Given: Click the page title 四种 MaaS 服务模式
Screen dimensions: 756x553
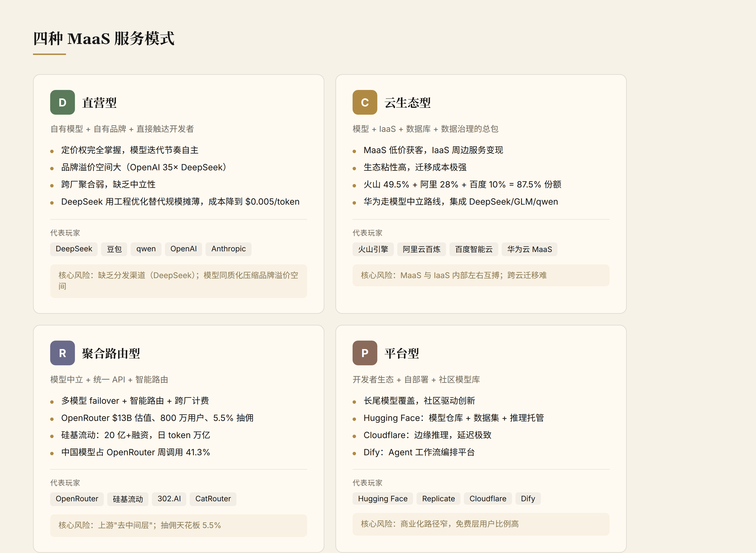Looking at the screenshot, I should click(x=104, y=38).
